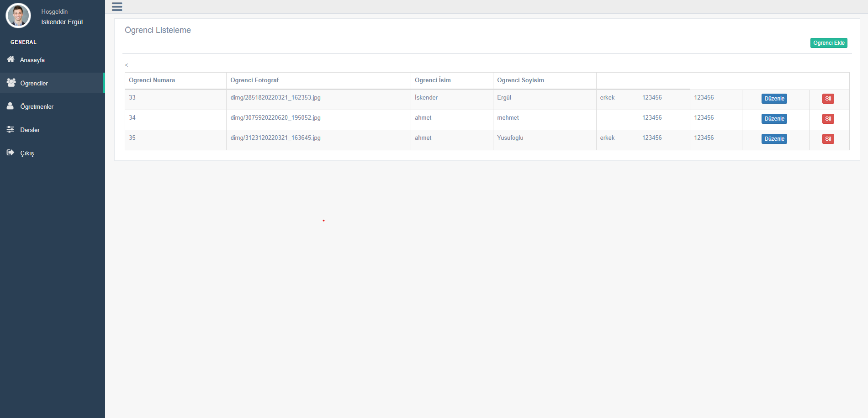Click the hamburger menu icon
Image resolution: width=868 pixels, height=418 pixels.
click(116, 7)
